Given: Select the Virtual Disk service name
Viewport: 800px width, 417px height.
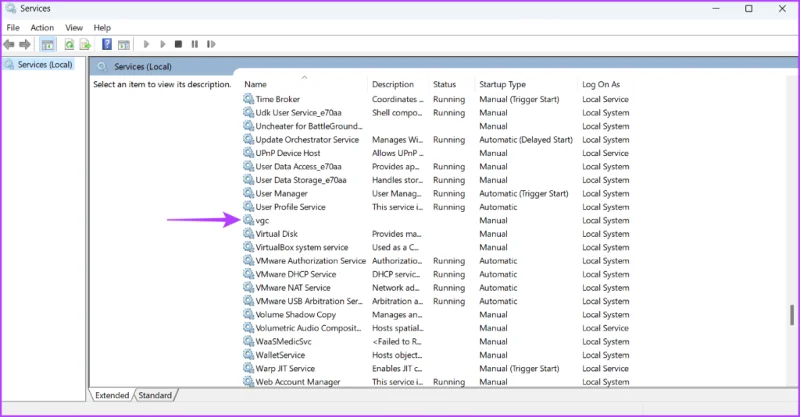Looking at the screenshot, I should tap(277, 234).
